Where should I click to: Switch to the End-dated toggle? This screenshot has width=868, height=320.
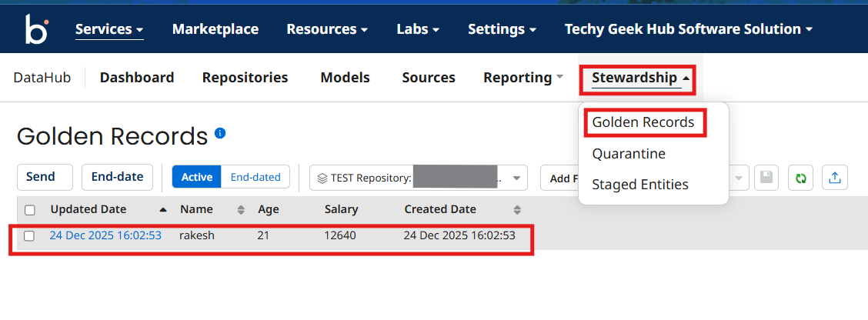point(255,178)
